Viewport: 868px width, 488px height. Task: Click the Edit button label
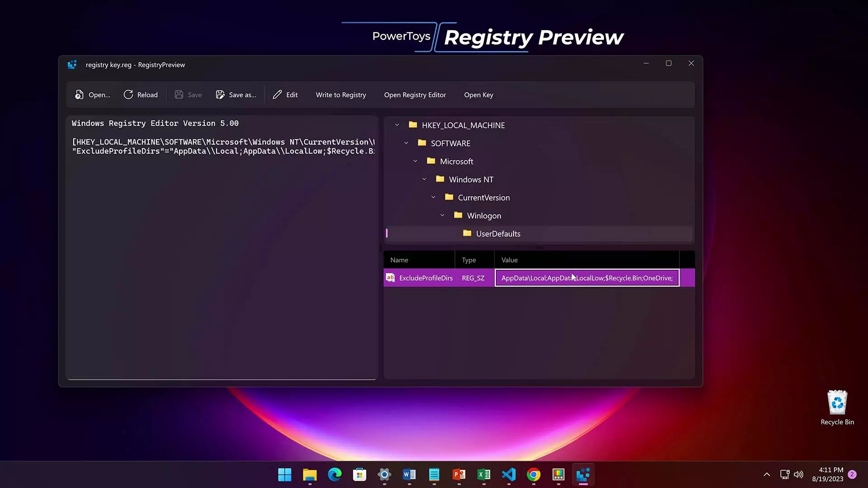pyautogui.click(x=292, y=94)
